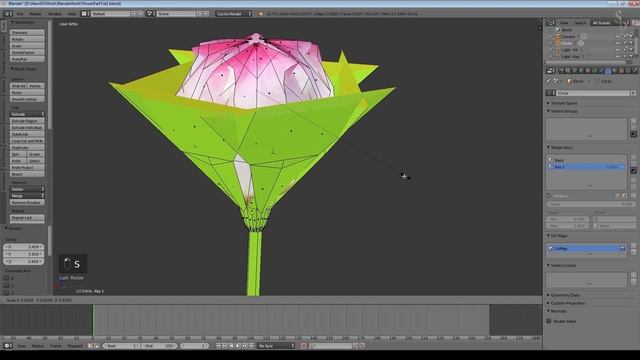The width and height of the screenshot is (640, 360).
Task: Open the timeline Playback menu
Action: coord(75,346)
